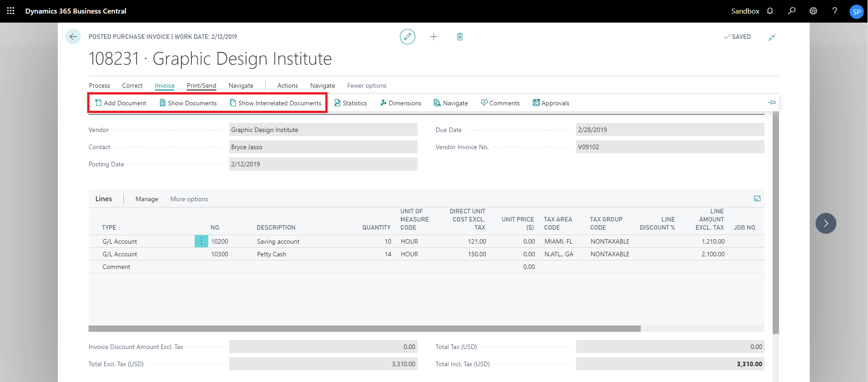Pin the action bar
Viewport: 868px width, 382px height.
click(772, 103)
